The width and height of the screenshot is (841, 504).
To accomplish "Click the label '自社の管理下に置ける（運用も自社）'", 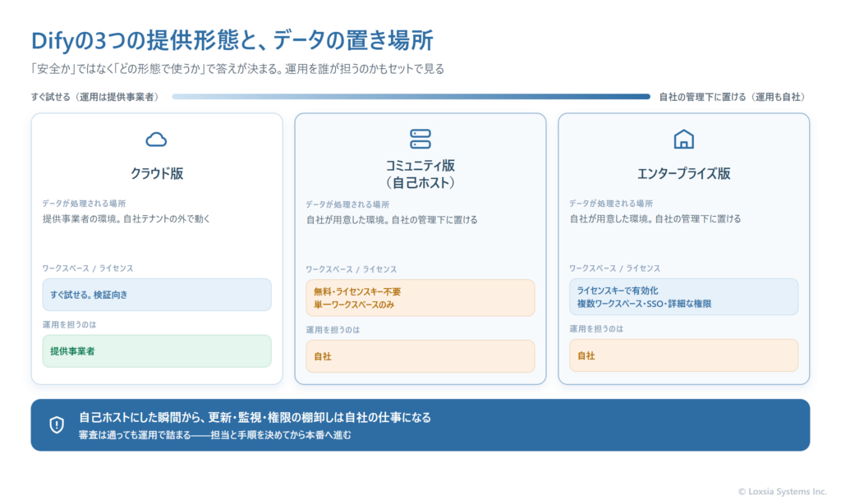I will [733, 97].
